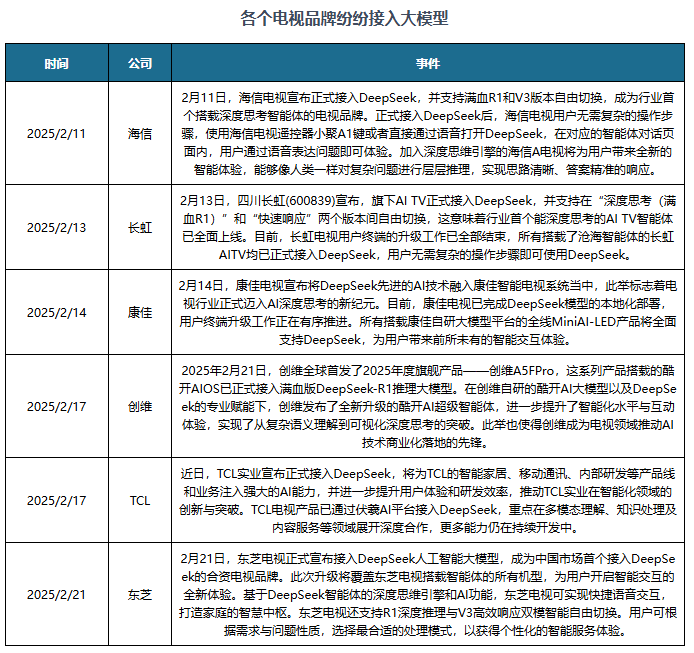Click the 东芝 company cell

coord(141,593)
